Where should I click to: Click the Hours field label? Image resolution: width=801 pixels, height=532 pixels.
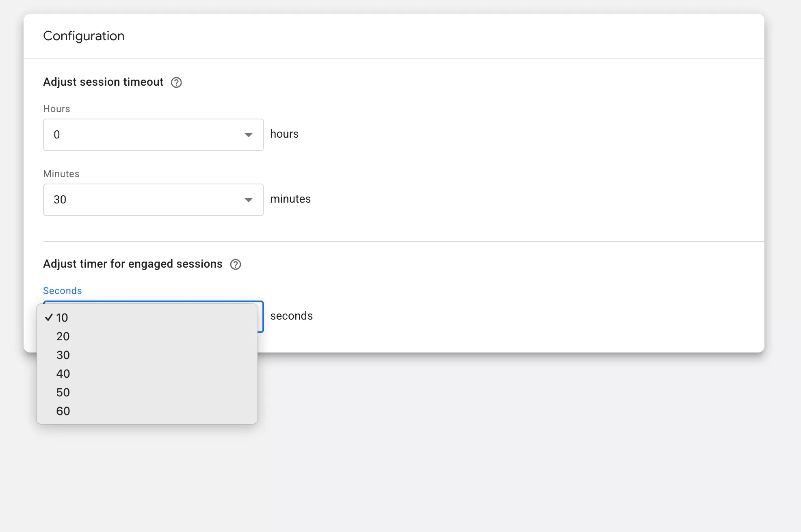pyautogui.click(x=56, y=109)
